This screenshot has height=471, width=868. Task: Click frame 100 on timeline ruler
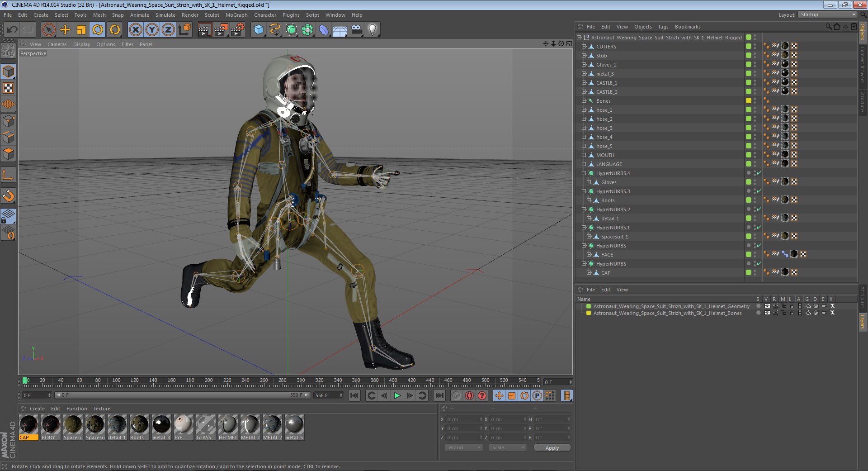coord(116,381)
